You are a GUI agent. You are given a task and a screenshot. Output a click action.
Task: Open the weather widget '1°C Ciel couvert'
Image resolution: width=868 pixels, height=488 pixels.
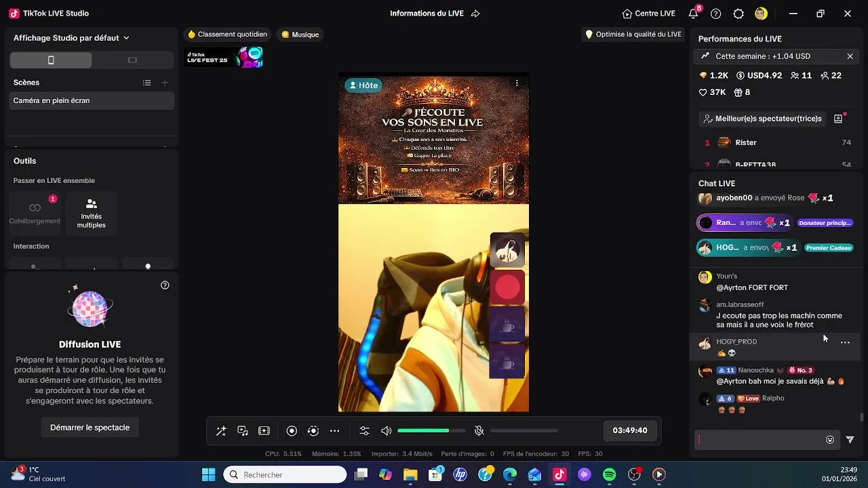pyautogui.click(x=39, y=474)
